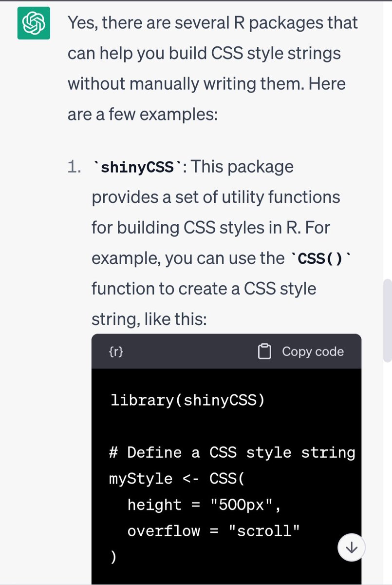Screen dimensions: 392x585
Task: Click the text 'function to create a CSS style'
Action: pyautogui.click(x=204, y=289)
